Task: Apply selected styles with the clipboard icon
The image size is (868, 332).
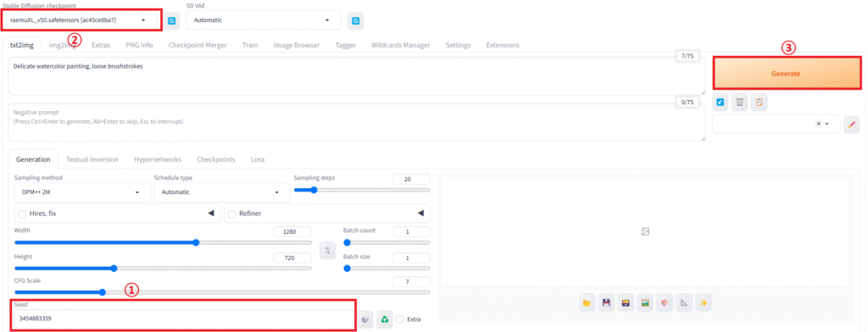Action: click(x=759, y=102)
